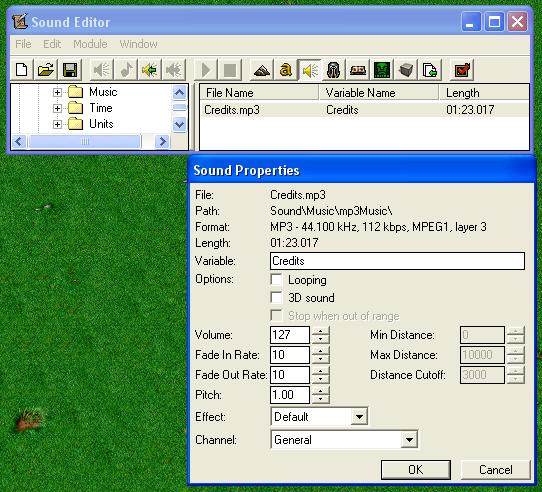542x492 pixels.
Task: Click the greyed-out speaker burst icon left of Play
Action: click(174, 70)
